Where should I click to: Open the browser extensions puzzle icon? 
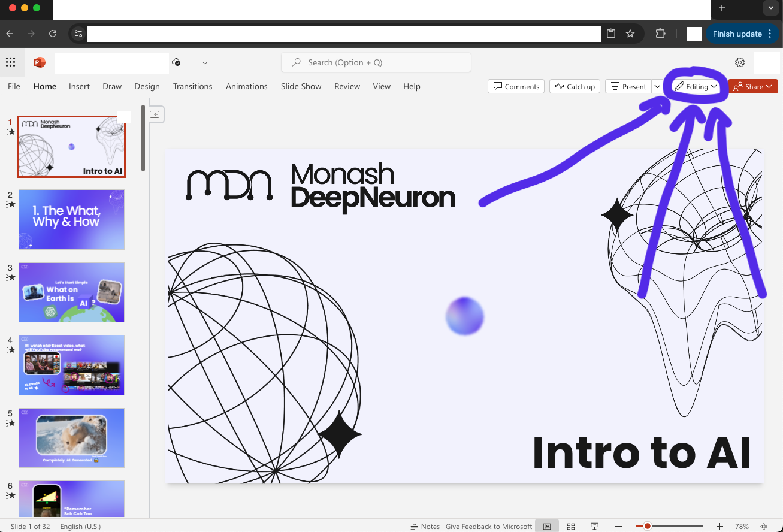pos(660,34)
